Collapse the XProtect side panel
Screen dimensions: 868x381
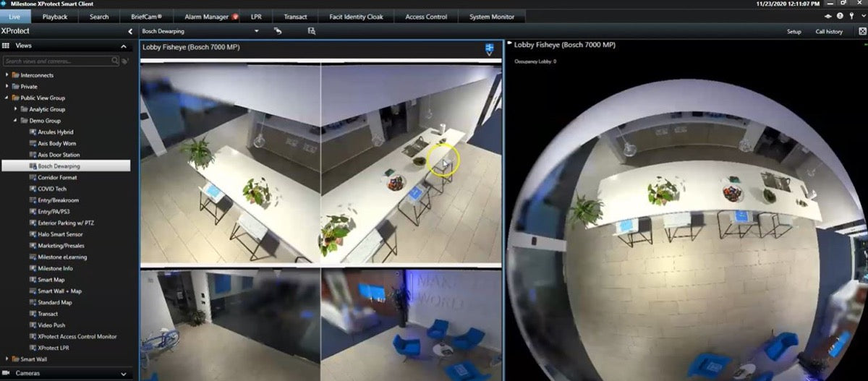tap(129, 32)
